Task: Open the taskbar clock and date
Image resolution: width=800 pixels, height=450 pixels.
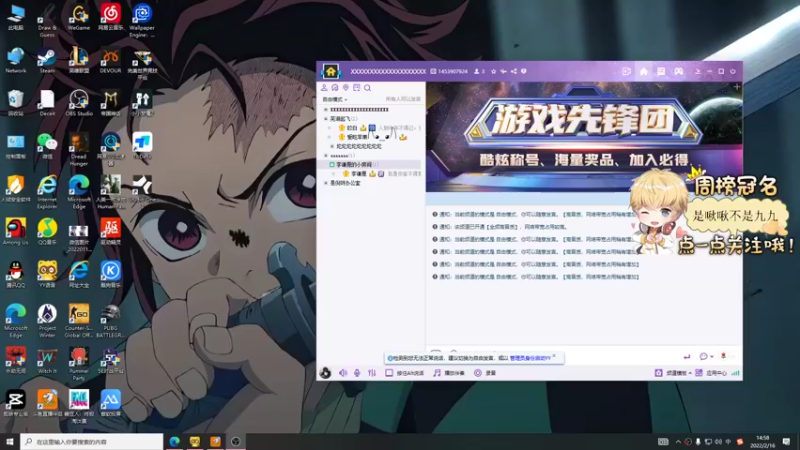Action: click(763, 441)
